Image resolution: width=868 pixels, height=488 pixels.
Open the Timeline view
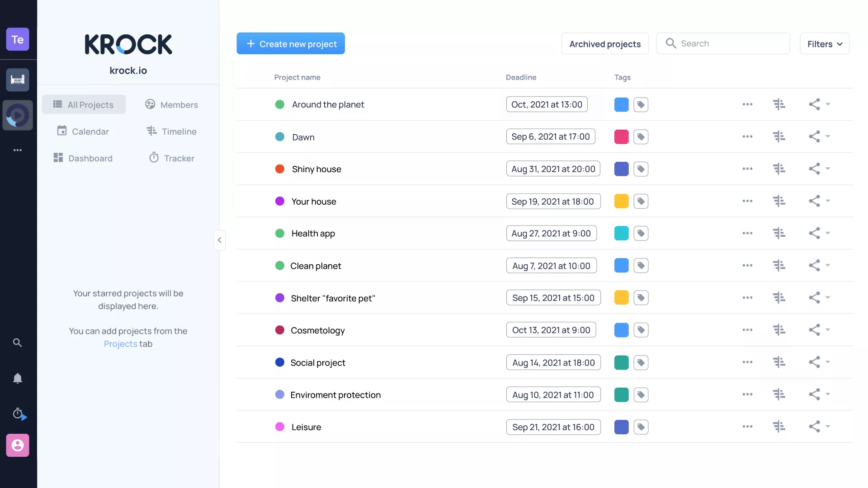pos(171,131)
